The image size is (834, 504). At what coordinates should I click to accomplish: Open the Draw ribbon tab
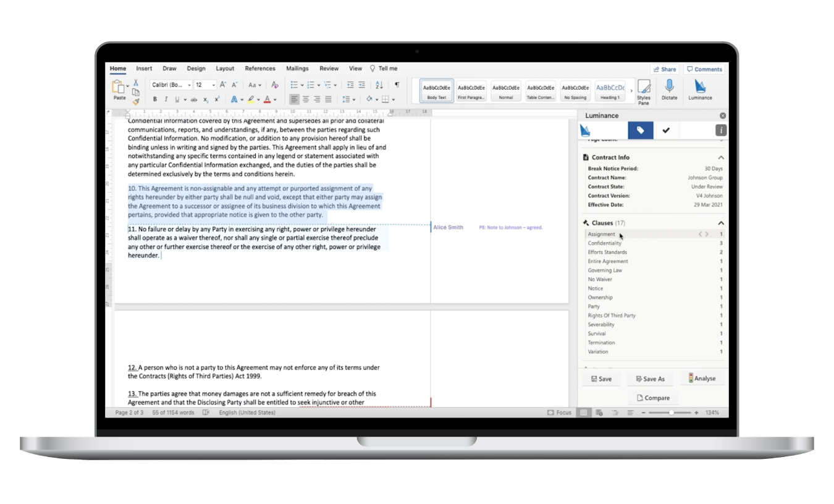169,69
